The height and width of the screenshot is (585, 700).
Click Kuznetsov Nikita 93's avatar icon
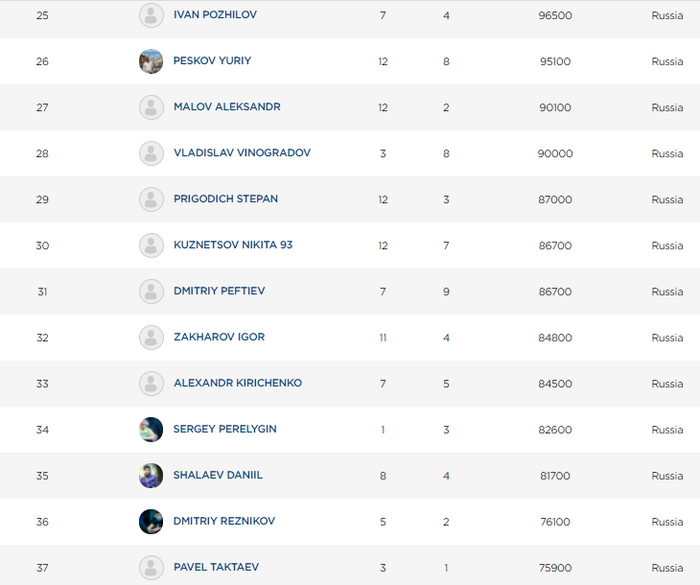click(x=151, y=245)
